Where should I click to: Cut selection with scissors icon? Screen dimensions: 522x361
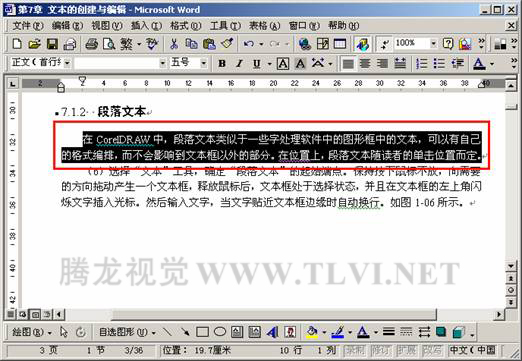click(174, 44)
